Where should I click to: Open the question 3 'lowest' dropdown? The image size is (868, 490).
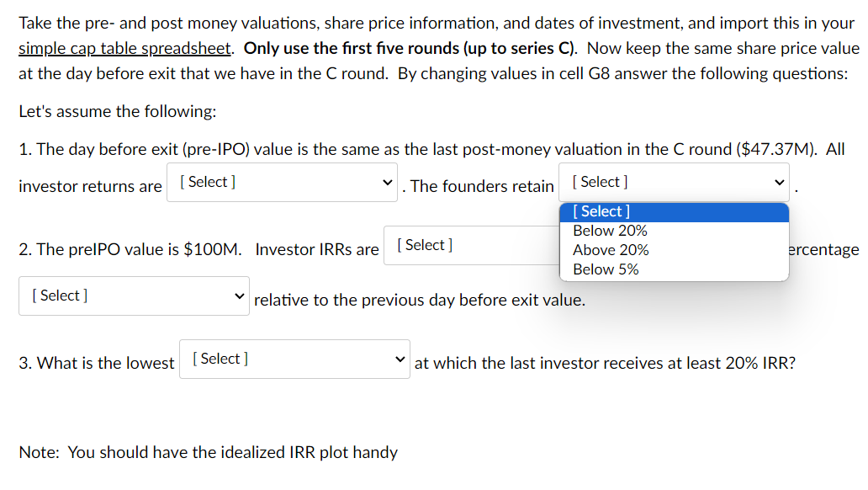tap(294, 359)
